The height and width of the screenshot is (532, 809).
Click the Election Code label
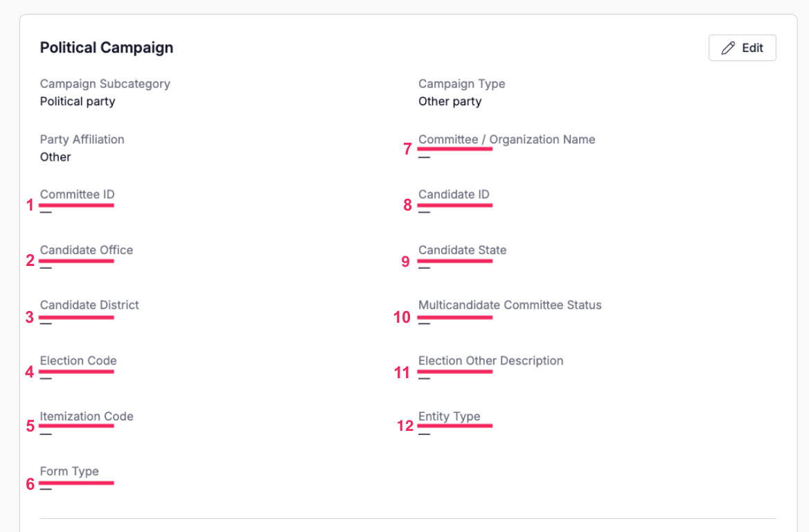pos(78,361)
